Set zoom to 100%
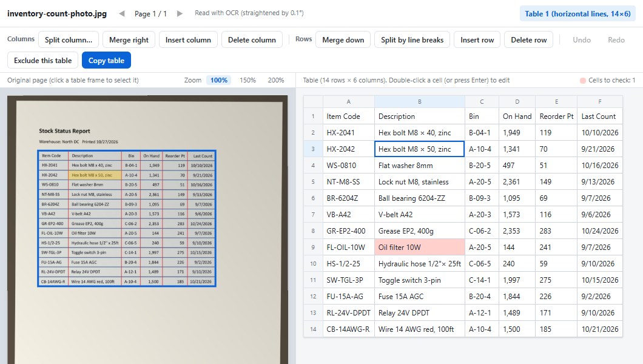 (218, 80)
